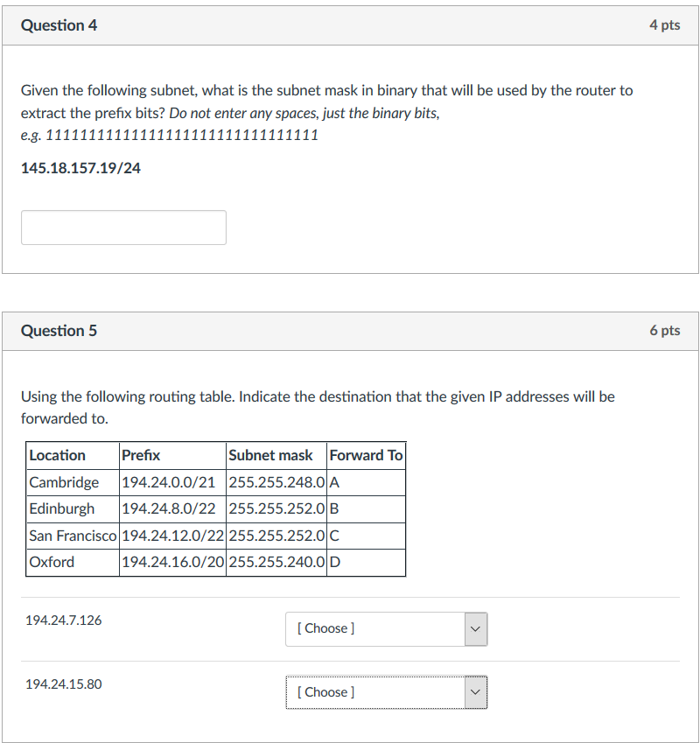Click prefix cell 194.24.16.0/20
The image size is (700, 743).
(173, 563)
